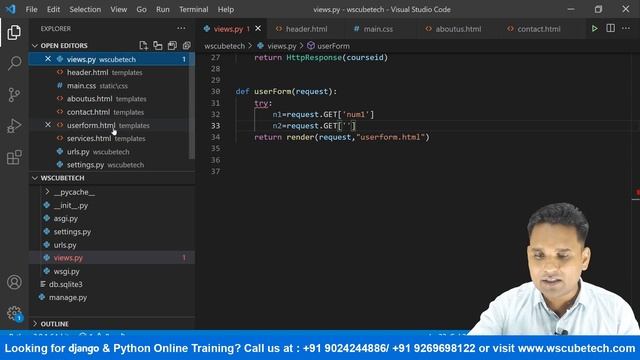The image size is (640, 360).
Task: Click Explorer more actions ellipsis
Action: pos(181,29)
